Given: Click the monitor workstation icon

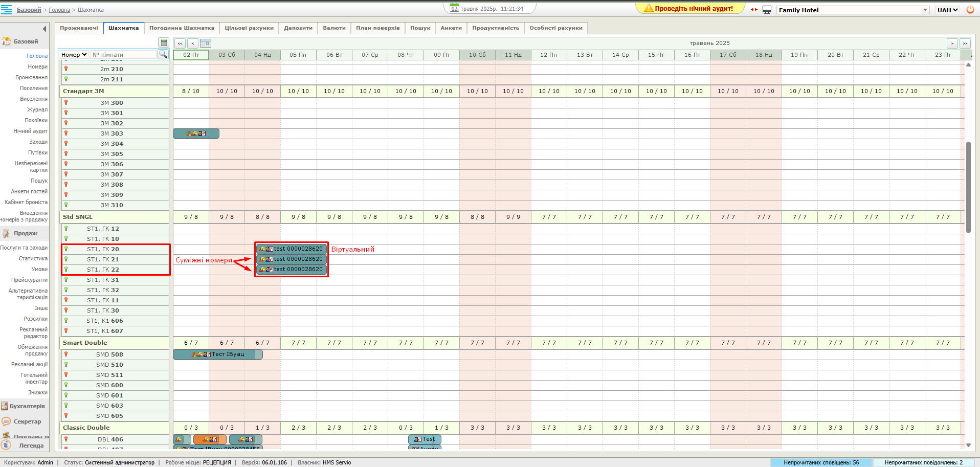Looking at the screenshot, I should [x=767, y=10].
